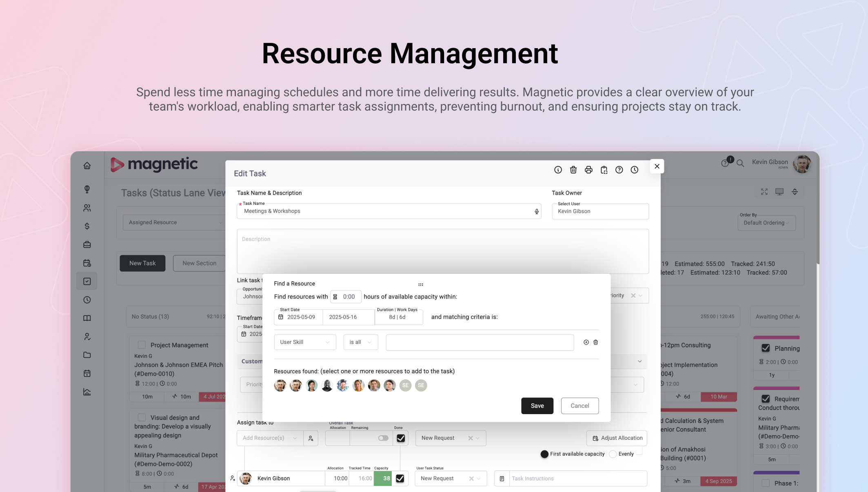The image size is (868, 492).
Task: Expand the Add Resource(s) dropdown
Action: pos(270,438)
